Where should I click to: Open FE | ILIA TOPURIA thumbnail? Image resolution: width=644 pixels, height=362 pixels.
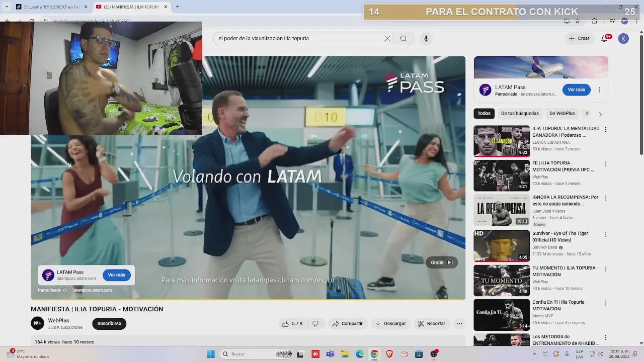[502, 175]
